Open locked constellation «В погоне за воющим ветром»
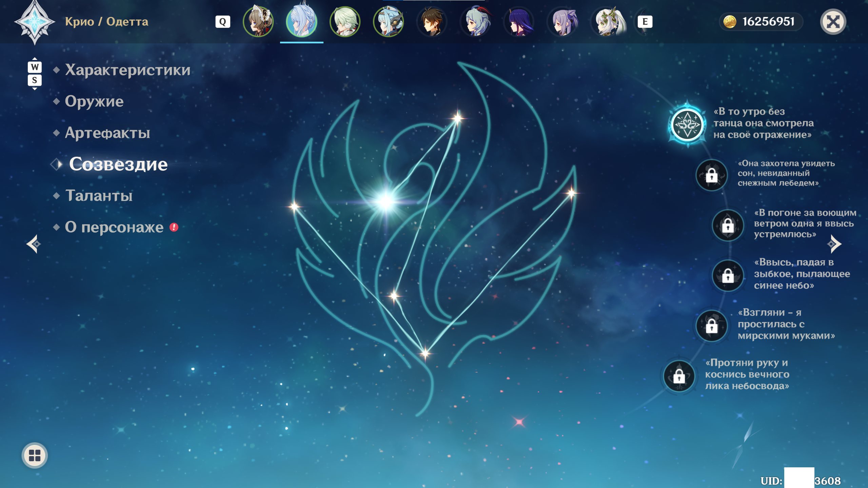The image size is (868, 488). pyautogui.click(x=728, y=225)
